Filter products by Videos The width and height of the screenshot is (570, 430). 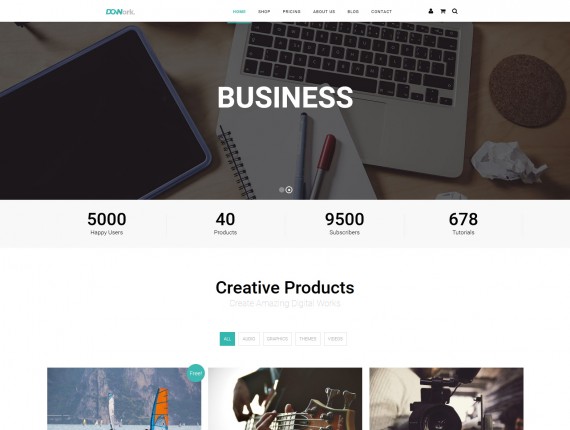coord(335,339)
